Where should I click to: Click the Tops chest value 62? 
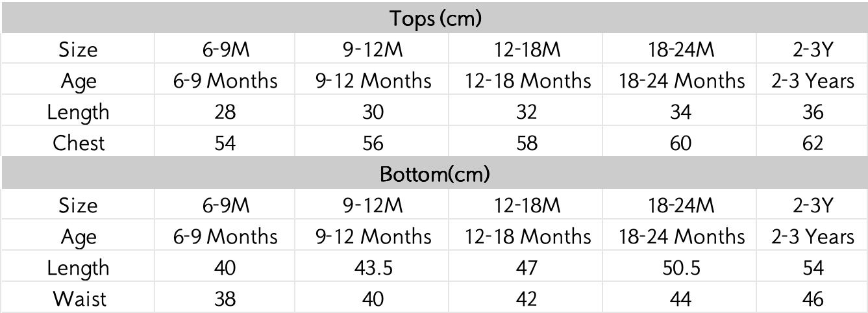(x=812, y=143)
